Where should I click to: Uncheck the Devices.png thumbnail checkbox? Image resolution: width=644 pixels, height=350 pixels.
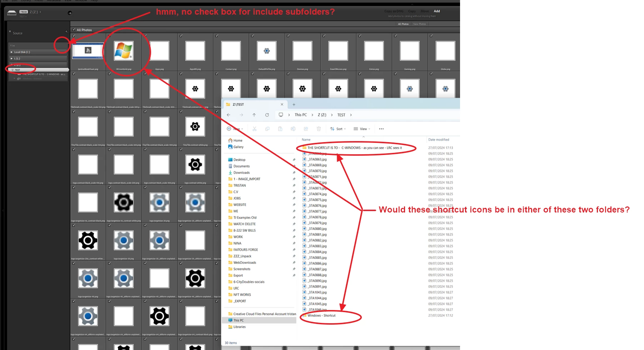click(288, 36)
